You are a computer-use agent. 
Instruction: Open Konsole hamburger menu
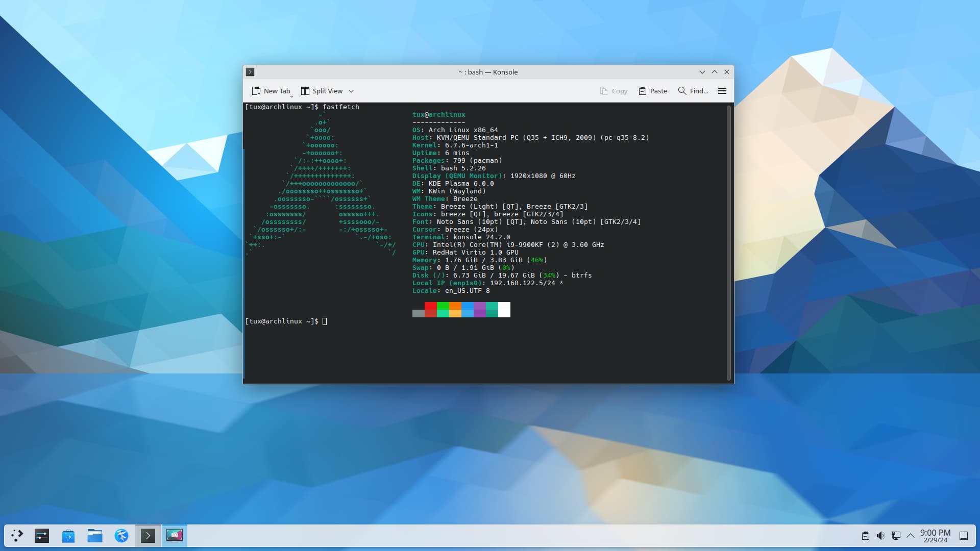pyautogui.click(x=722, y=91)
